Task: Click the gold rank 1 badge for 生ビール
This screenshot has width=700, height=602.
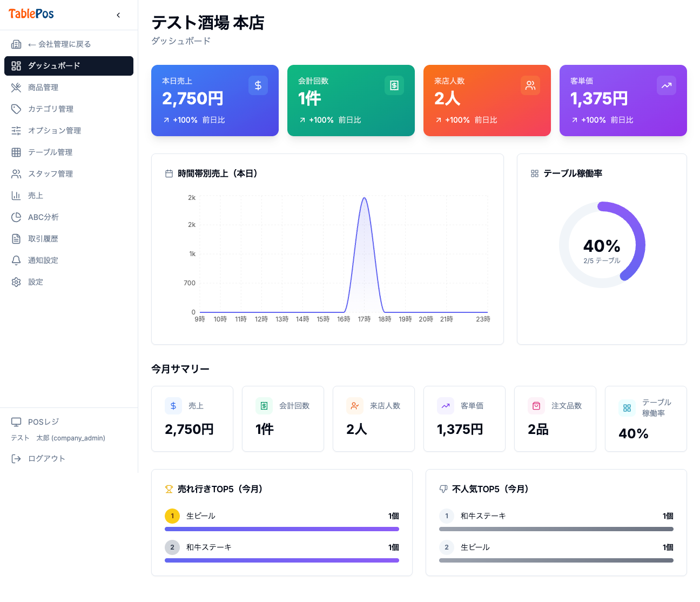Action: coord(172,516)
